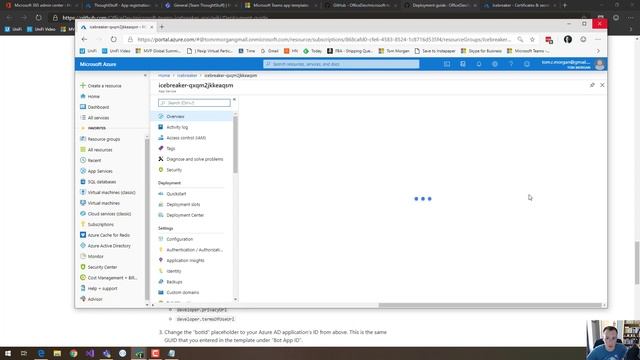Open Monitor in Azure sidebar
The image size is (640, 360).
pos(92,256)
